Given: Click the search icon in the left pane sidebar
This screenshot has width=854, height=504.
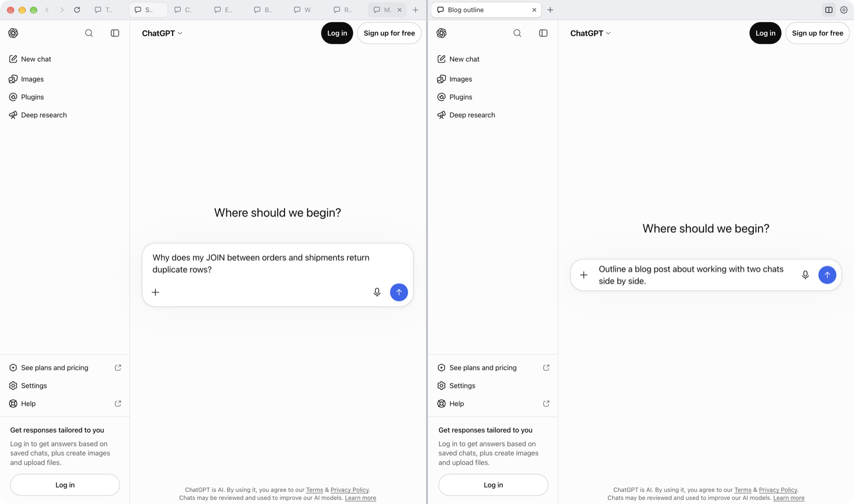Looking at the screenshot, I should tap(89, 33).
